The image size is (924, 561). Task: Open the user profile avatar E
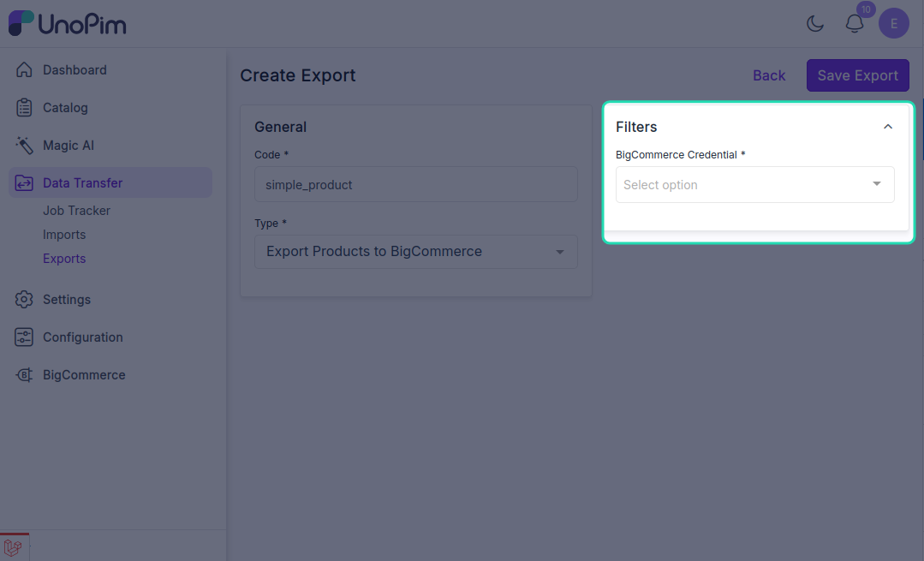[x=893, y=24]
